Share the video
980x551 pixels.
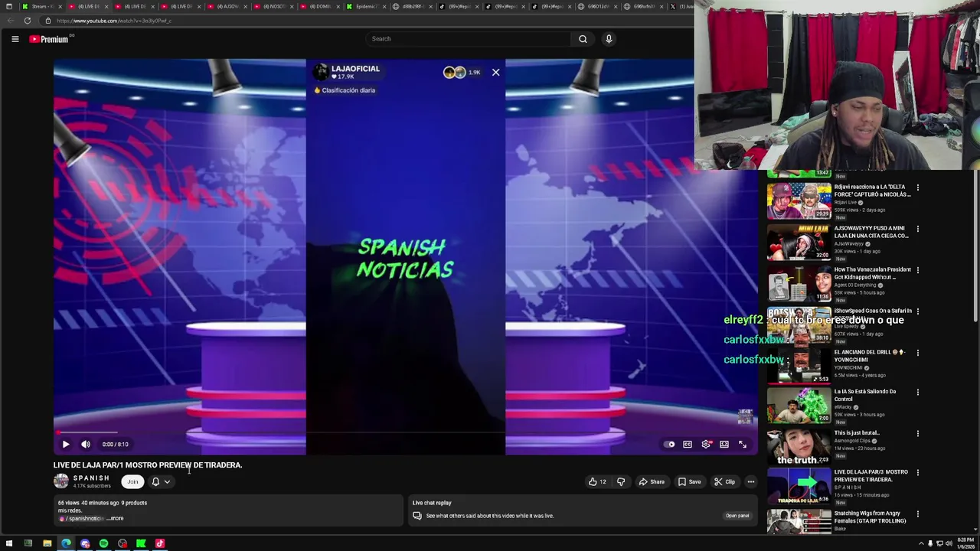click(652, 482)
